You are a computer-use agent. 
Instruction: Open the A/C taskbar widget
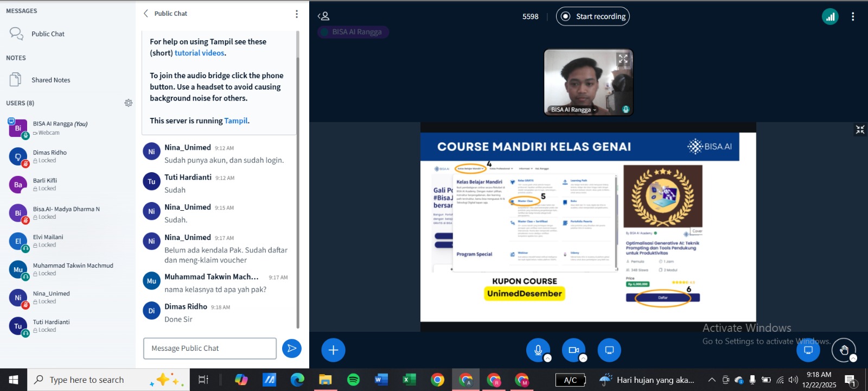(571, 380)
